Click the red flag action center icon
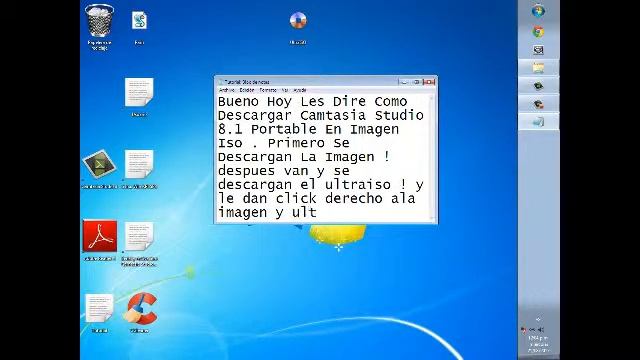The width and height of the screenshot is (640, 360). tap(524, 329)
